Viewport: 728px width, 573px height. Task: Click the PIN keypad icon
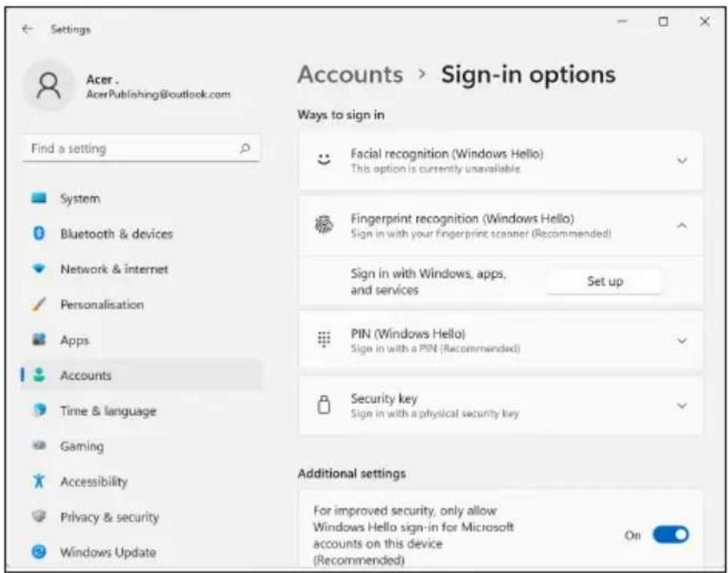point(324,339)
